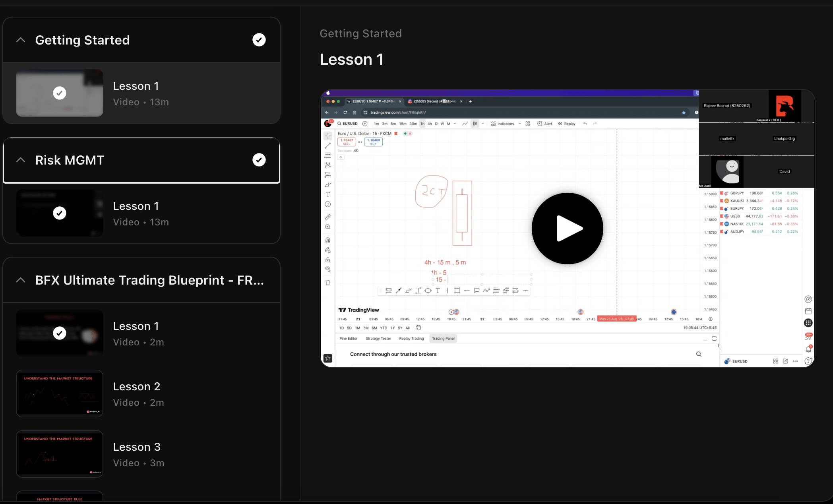Click Risk MGMT section completion checkmark
The image size is (833, 504).
click(x=259, y=160)
